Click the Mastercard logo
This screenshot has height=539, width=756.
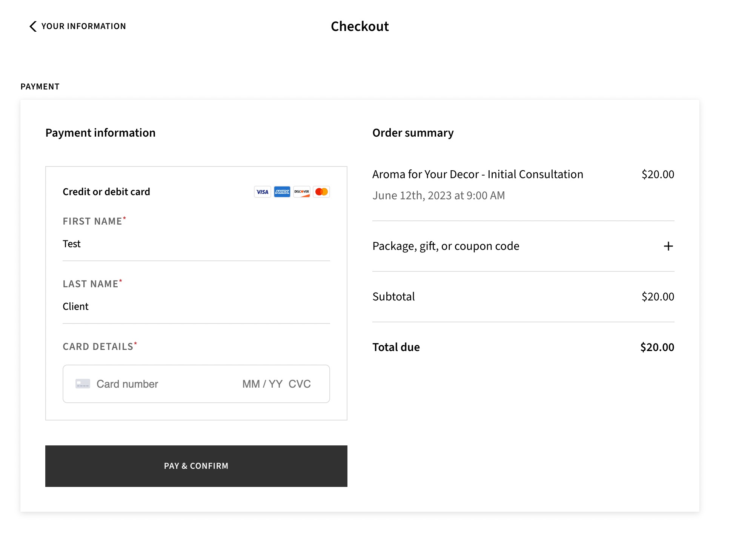point(321,192)
